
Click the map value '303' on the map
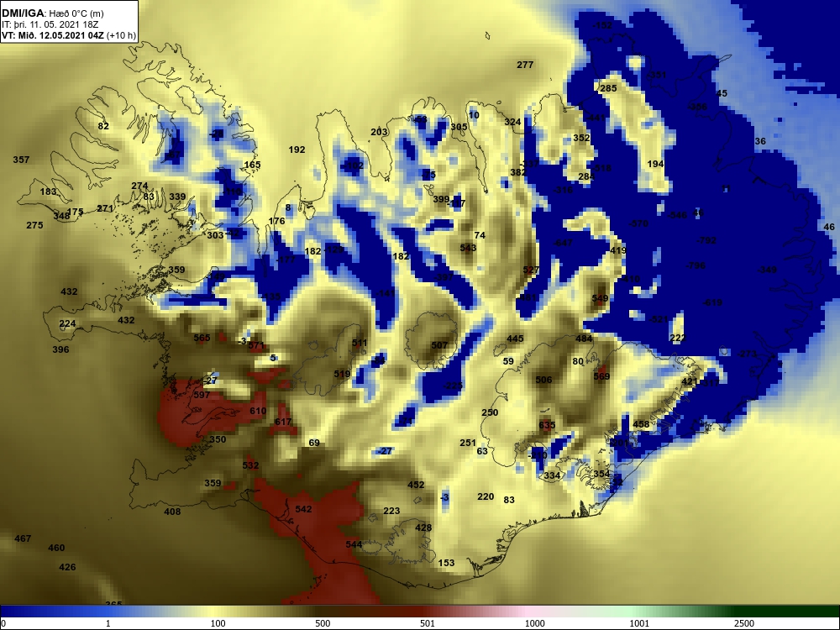pos(215,235)
